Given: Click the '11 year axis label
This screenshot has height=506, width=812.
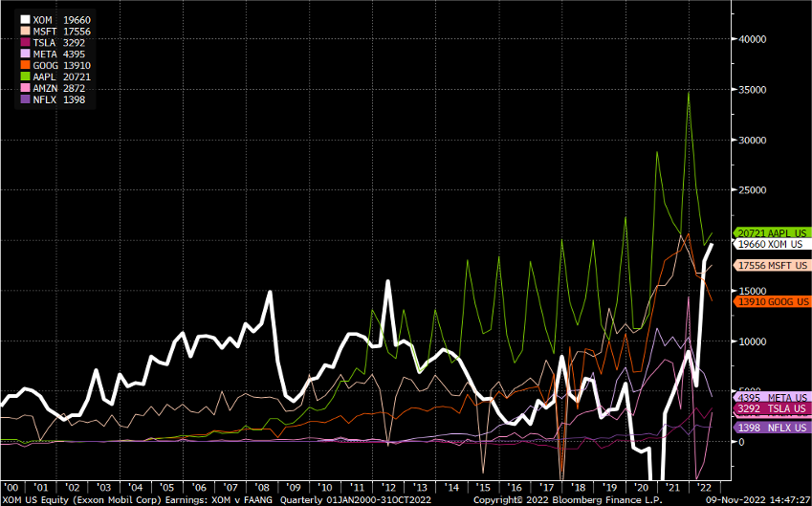Looking at the screenshot, I should point(358,488).
